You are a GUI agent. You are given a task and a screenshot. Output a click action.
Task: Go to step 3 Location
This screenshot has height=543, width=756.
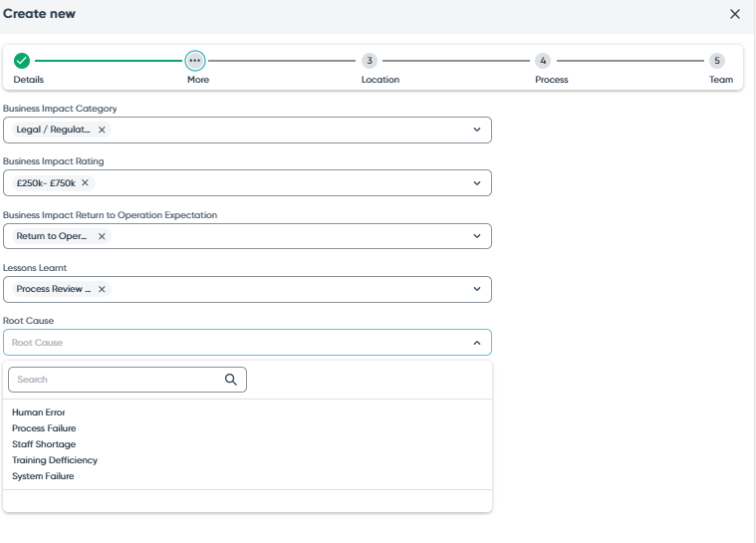point(370,61)
